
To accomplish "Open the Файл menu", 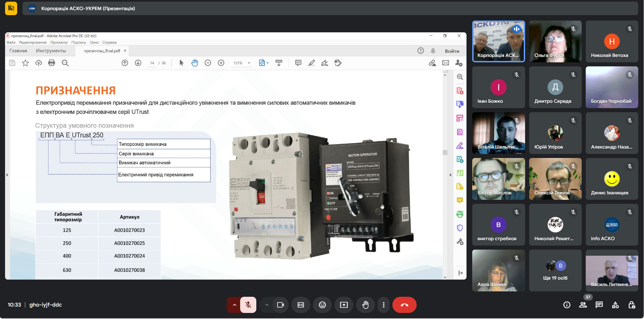I will (11, 42).
